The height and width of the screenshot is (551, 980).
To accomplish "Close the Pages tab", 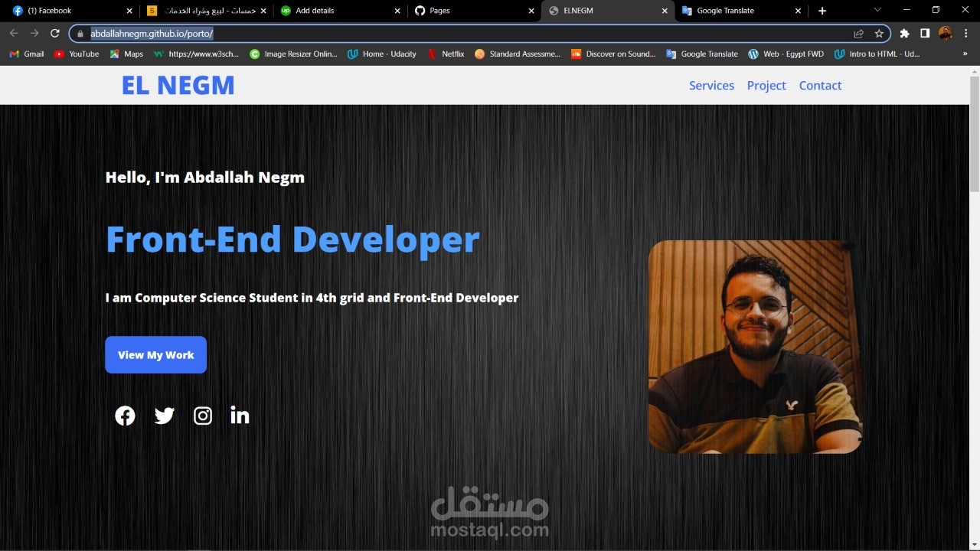I will click(x=531, y=11).
